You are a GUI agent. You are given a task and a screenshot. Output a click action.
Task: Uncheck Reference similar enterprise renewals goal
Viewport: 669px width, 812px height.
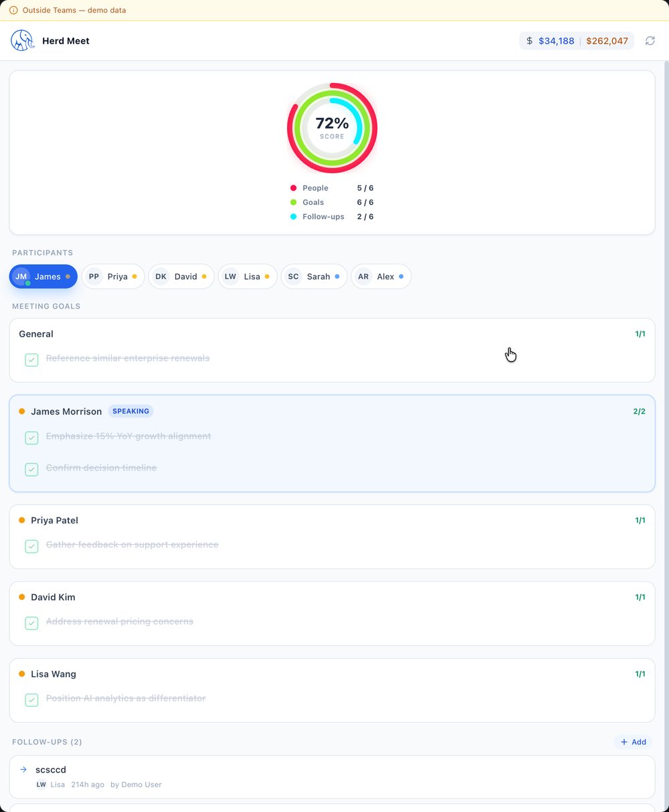click(x=31, y=359)
